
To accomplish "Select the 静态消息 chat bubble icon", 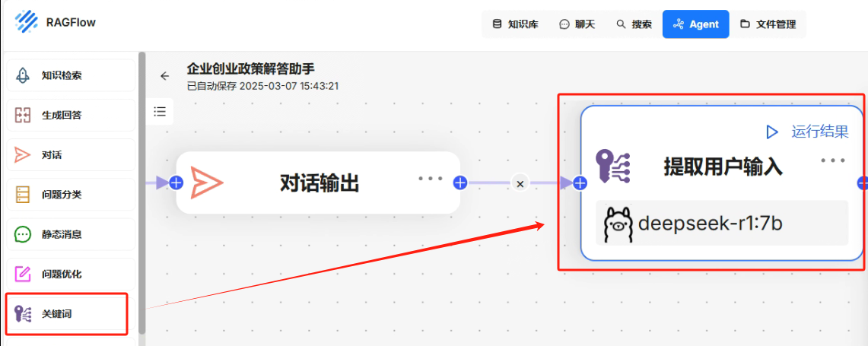I will pos(23,234).
